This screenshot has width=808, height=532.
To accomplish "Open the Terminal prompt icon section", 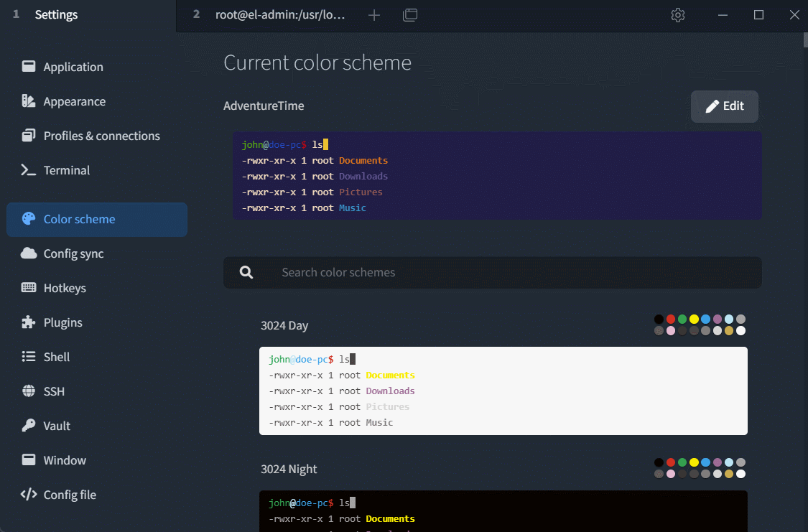I will [28, 170].
